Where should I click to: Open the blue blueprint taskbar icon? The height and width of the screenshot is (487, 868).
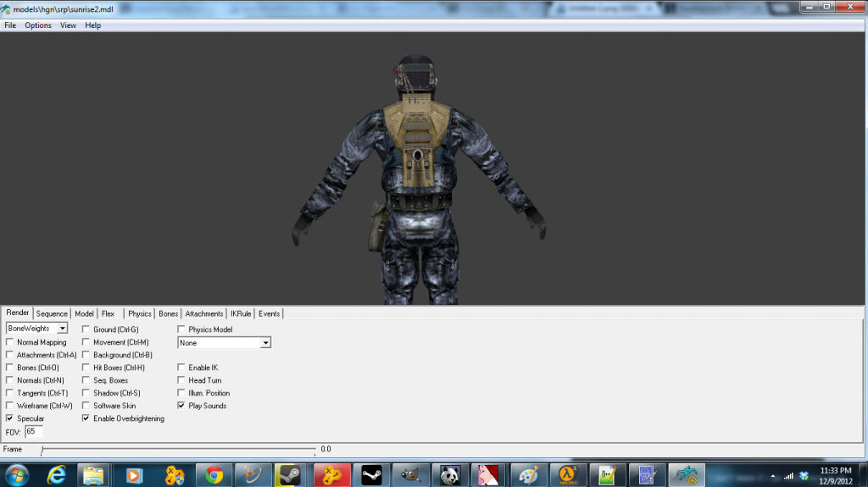click(x=647, y=475)
